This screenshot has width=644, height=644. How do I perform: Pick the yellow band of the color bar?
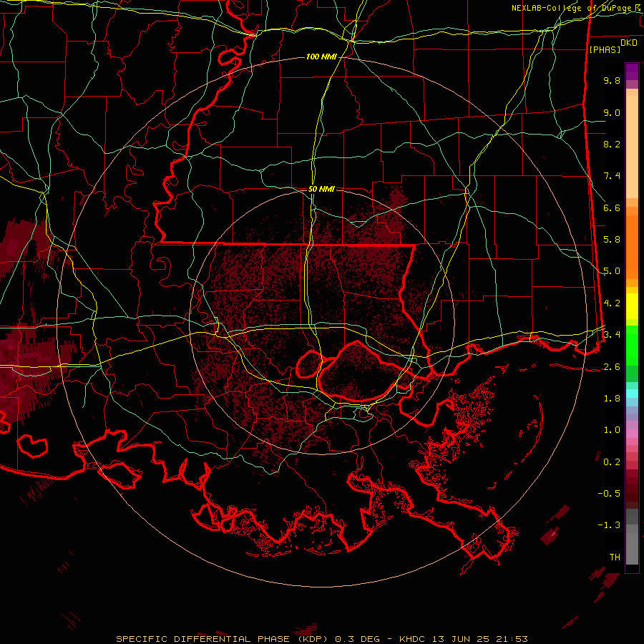(x=632, y=306)
